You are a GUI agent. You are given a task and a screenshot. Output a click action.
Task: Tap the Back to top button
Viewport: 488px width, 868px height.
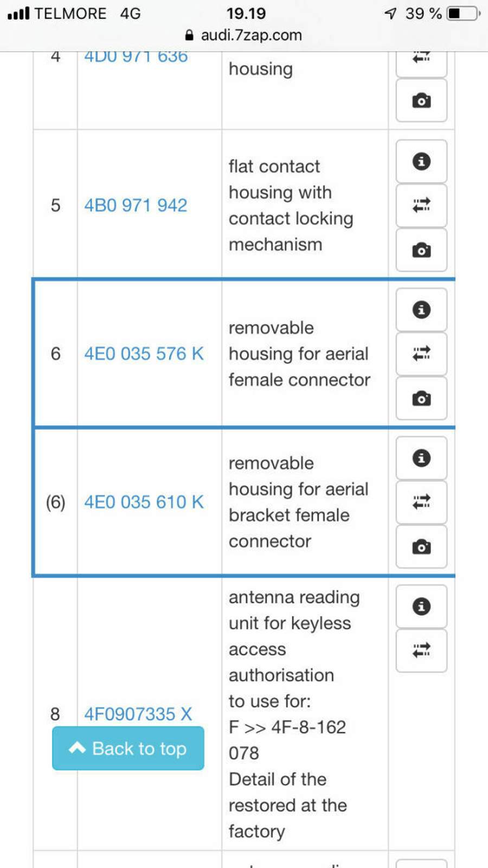click(x=128, y=748)
